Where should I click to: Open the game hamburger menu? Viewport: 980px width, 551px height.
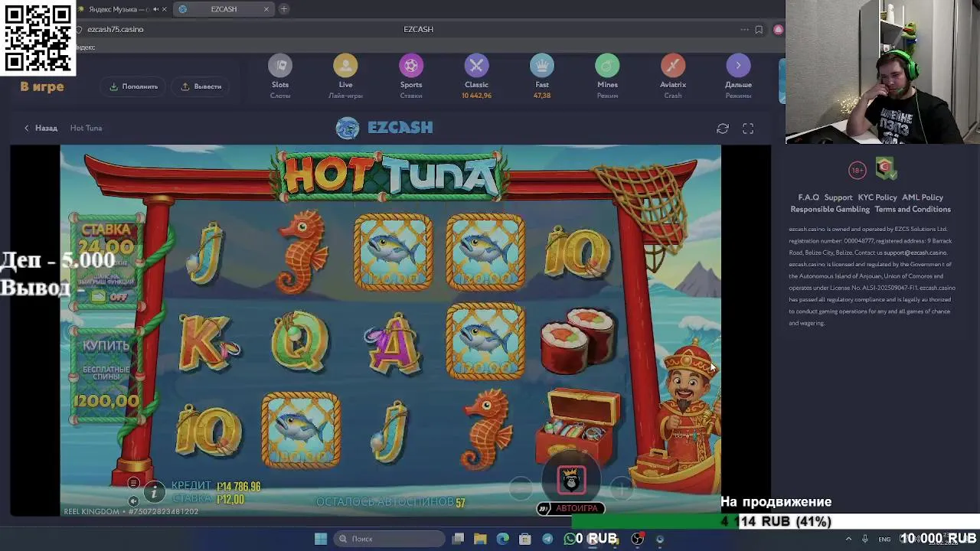pyautogui.click(x=133, y=483)
